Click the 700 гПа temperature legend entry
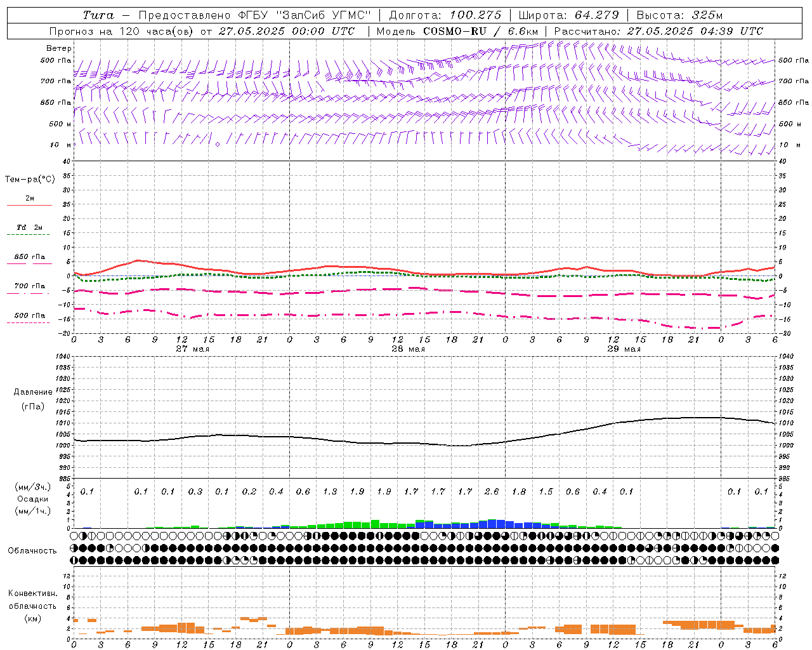The image size is (812, 650). (30, 286)
